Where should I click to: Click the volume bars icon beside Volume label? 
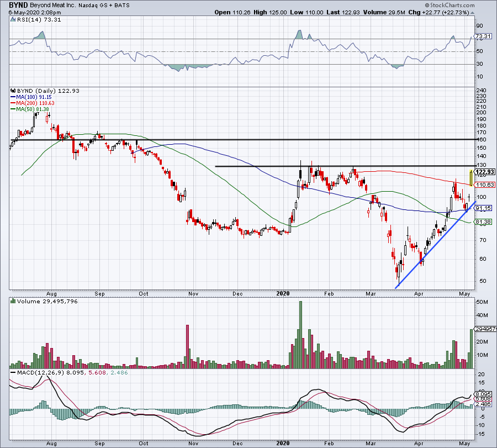(13, 301)
